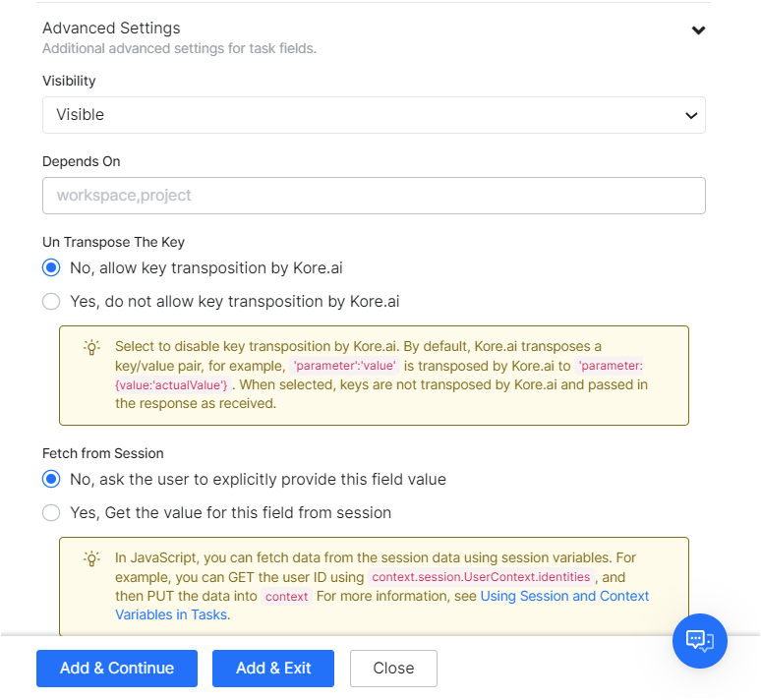Focus the Depends On input field
Image resolution: width=761 pixels, height=700 pixels.
pos(374,196)
